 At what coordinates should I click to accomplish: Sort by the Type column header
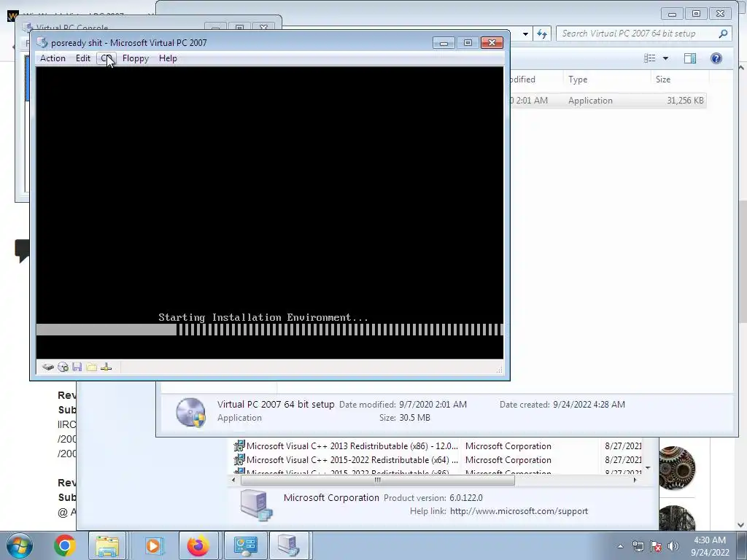point(578,79)
